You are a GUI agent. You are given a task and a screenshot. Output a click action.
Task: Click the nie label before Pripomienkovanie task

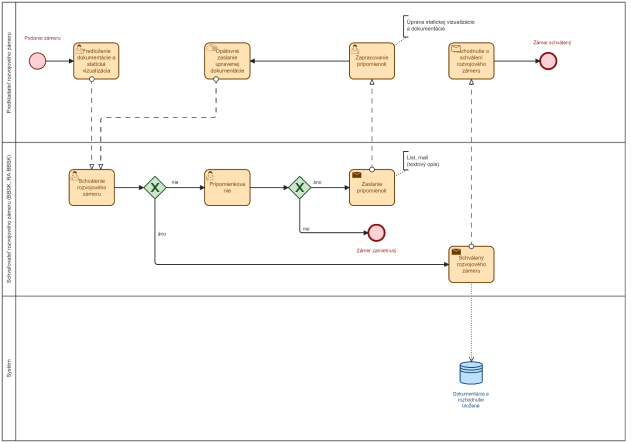[x=175, y=182]
